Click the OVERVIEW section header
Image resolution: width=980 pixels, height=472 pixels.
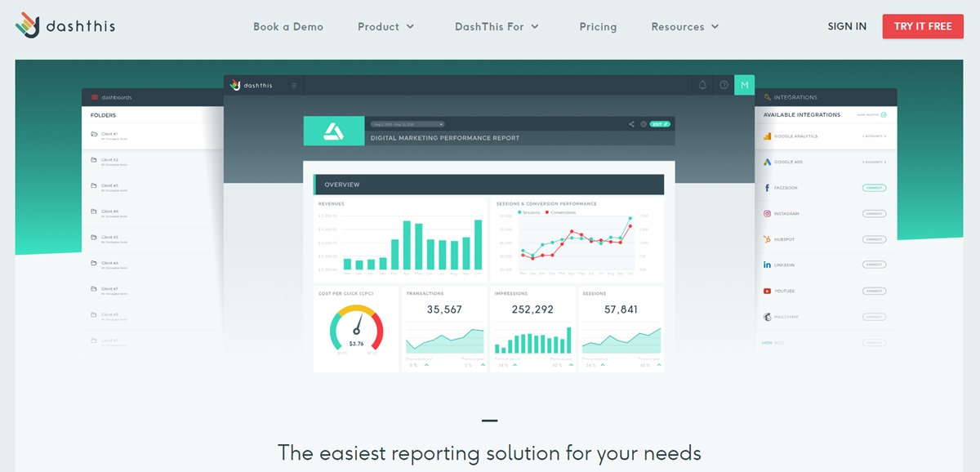(x=489, y=185)
